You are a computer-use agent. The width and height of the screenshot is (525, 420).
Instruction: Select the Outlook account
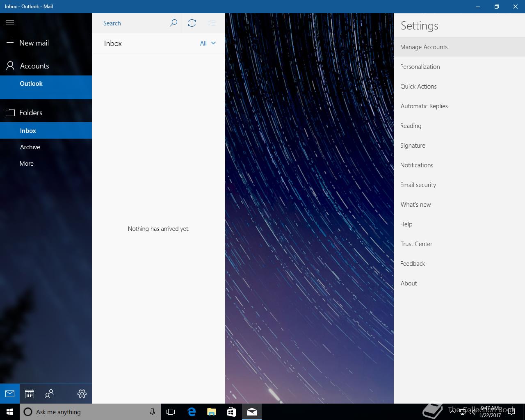31,84
